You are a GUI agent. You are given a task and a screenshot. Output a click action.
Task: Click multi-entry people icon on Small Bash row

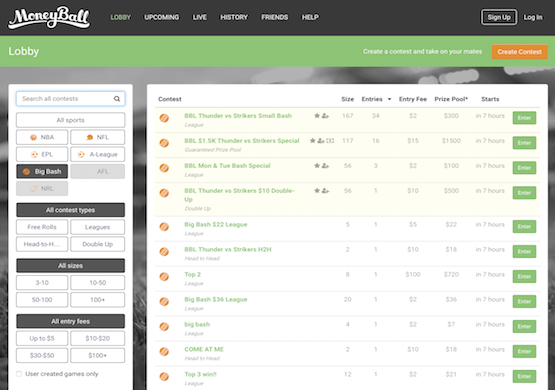[325, 116]
